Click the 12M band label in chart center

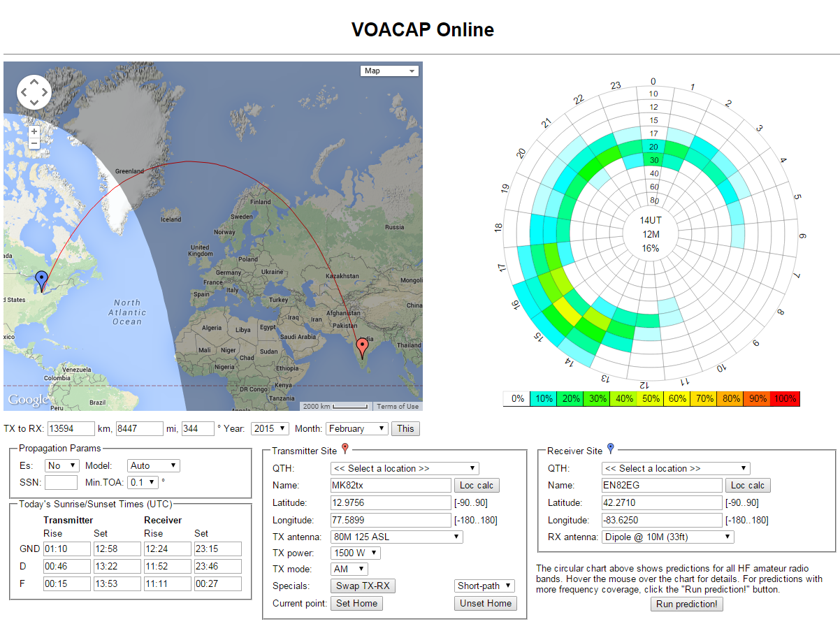pos(651,234)
